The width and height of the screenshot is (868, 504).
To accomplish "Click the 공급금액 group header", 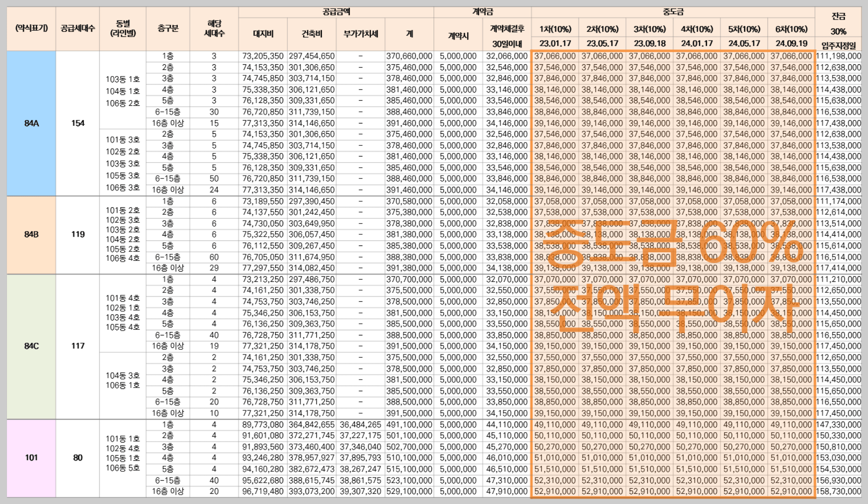I will (336, 12).
